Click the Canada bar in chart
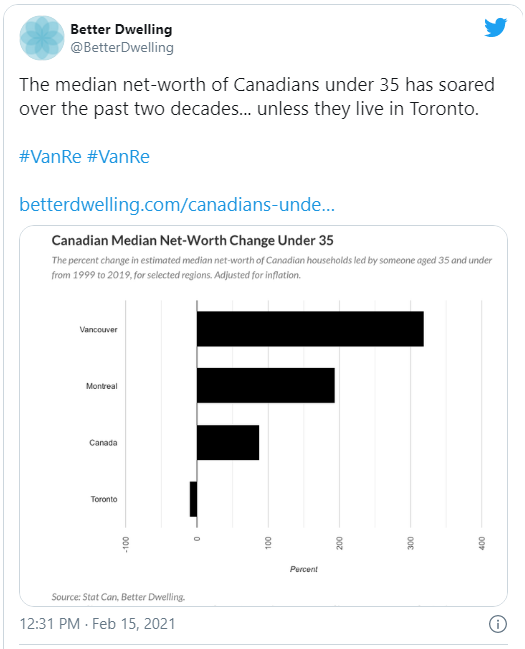The height and width of the screenshot is (649, 525). click(x=228, y=442)
